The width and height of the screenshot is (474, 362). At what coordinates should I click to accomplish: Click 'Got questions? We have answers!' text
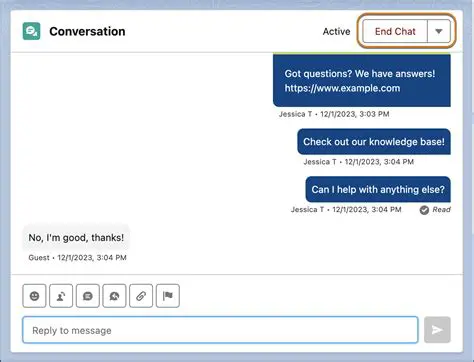coord(360,74)
